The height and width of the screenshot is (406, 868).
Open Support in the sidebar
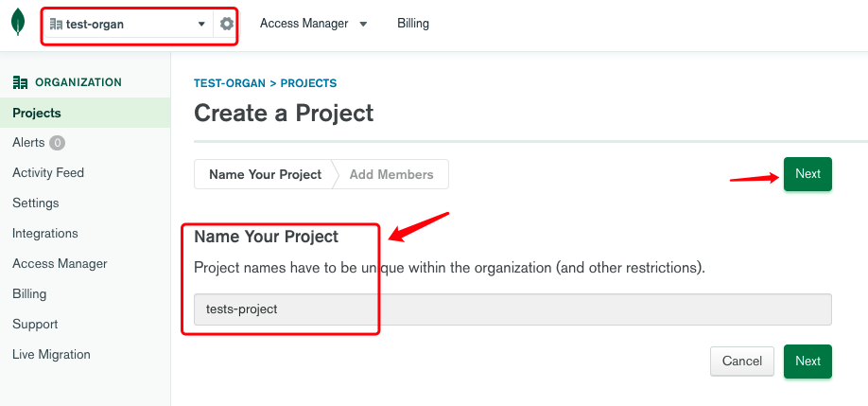tap(35, 325)
